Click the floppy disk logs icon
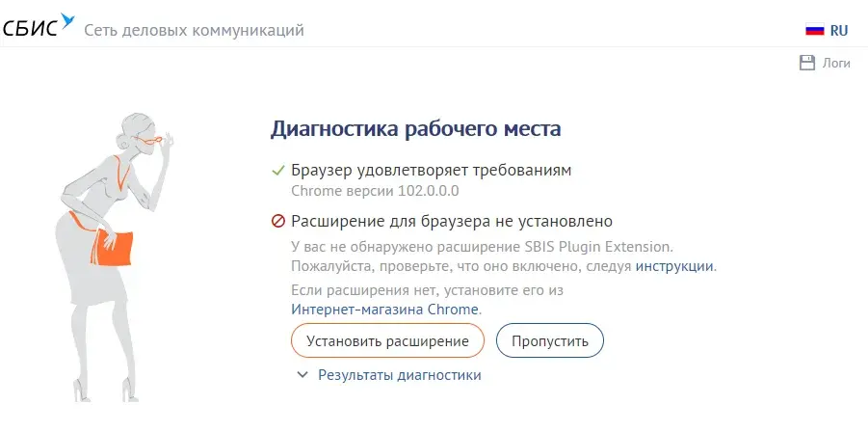 coord(807,63)
